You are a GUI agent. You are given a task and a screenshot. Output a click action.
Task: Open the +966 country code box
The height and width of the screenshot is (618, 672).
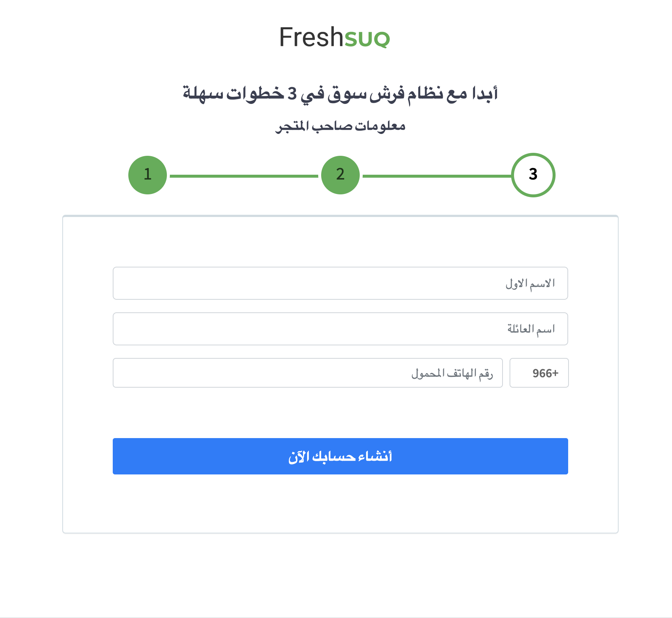tap(539, 373)
